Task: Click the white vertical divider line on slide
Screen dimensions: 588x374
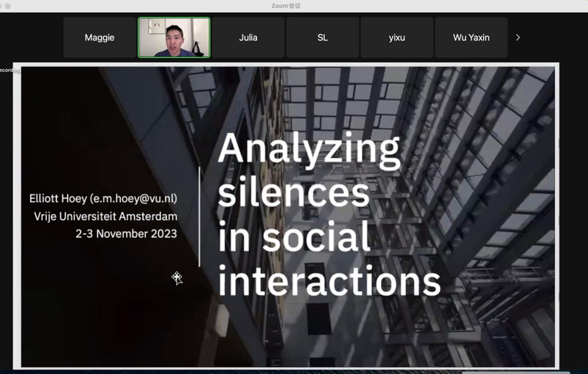Action: (199, 216)
